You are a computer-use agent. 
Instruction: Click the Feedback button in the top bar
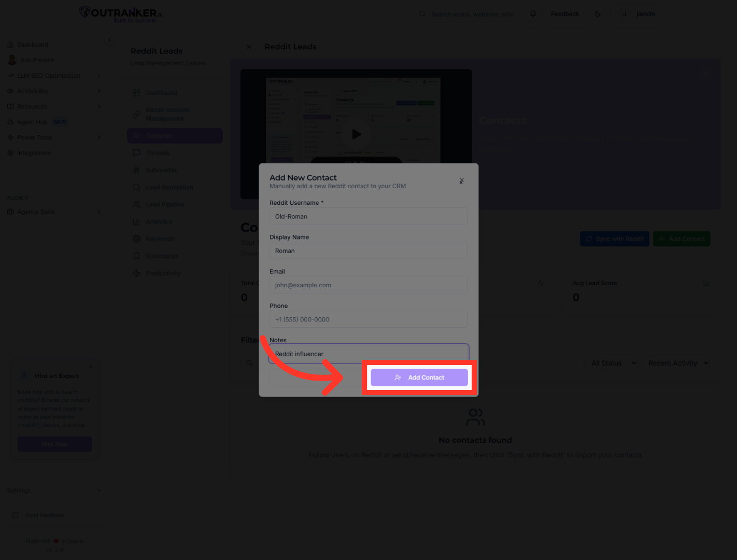pos(565,14)
